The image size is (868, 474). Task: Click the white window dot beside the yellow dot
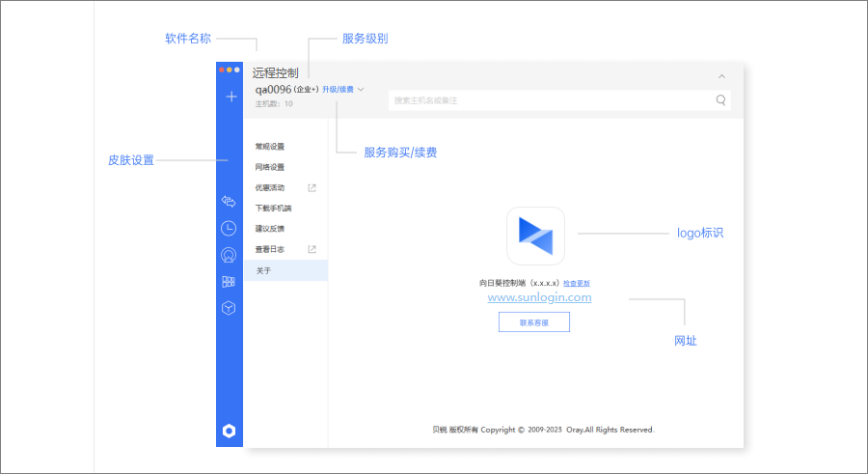point(237,70)
